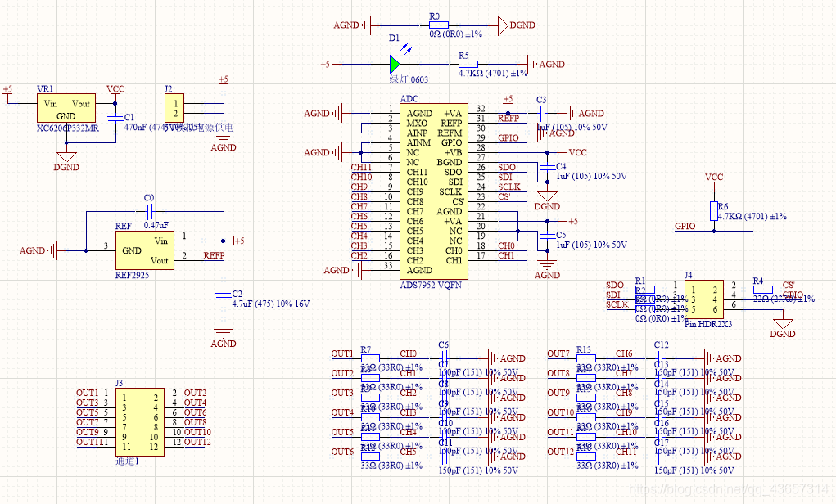Select the REF2925 reference chip block

[x=145, y=250]
